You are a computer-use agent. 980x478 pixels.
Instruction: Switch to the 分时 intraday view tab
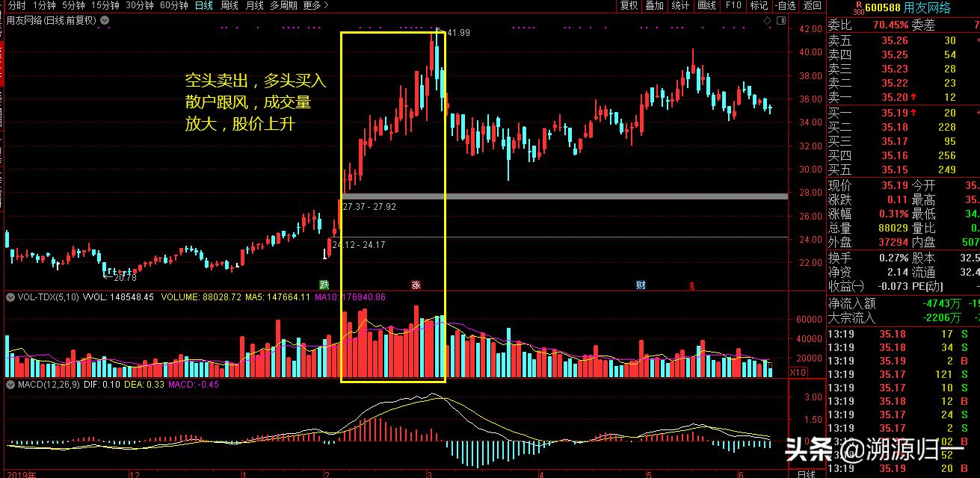[16, 5]
